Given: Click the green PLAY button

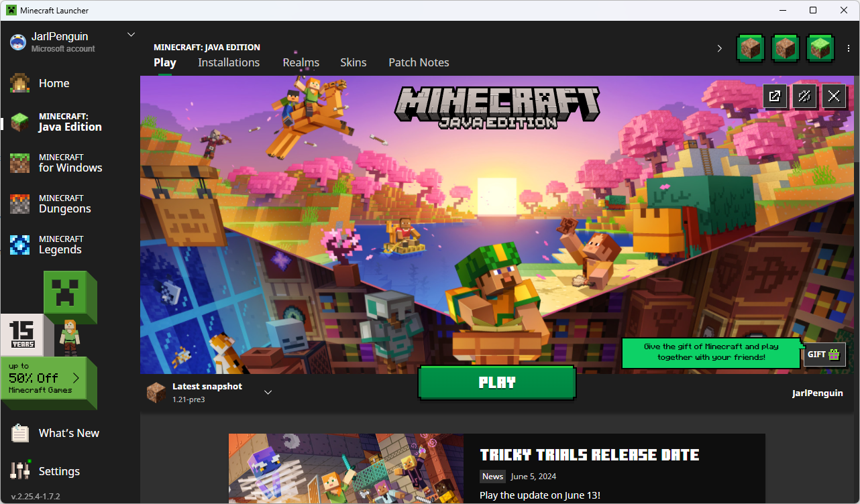Looking at the screenshot, I should tap(497, 383).
